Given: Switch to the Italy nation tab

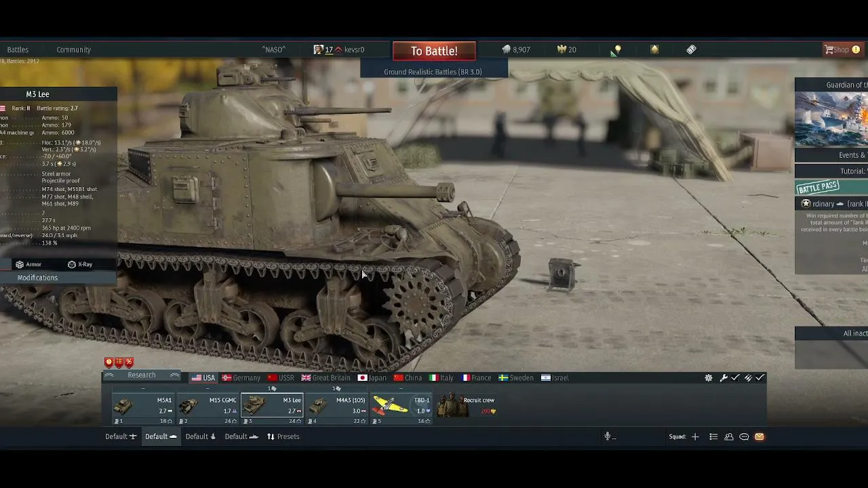Looking at the screenshot, I should click(441, 378).
